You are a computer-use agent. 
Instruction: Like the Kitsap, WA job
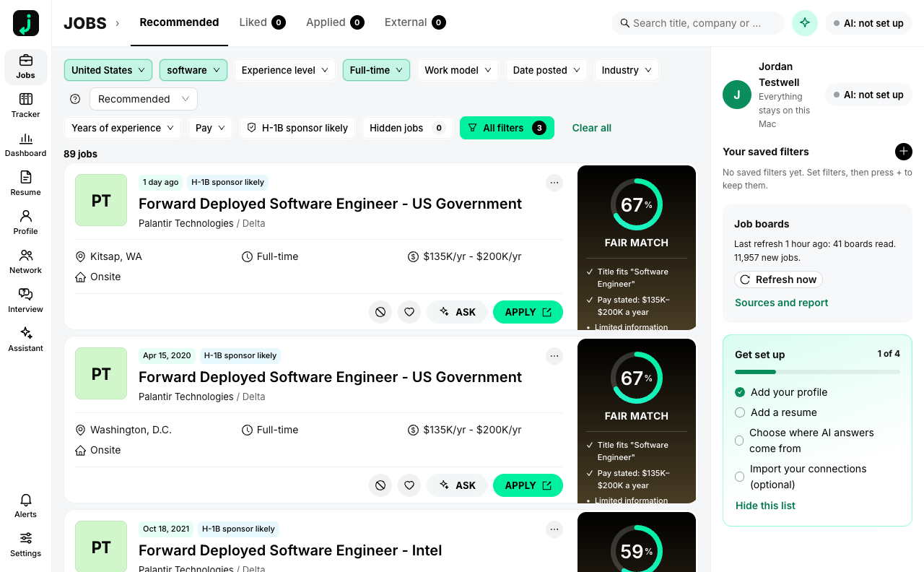point(409,312)
